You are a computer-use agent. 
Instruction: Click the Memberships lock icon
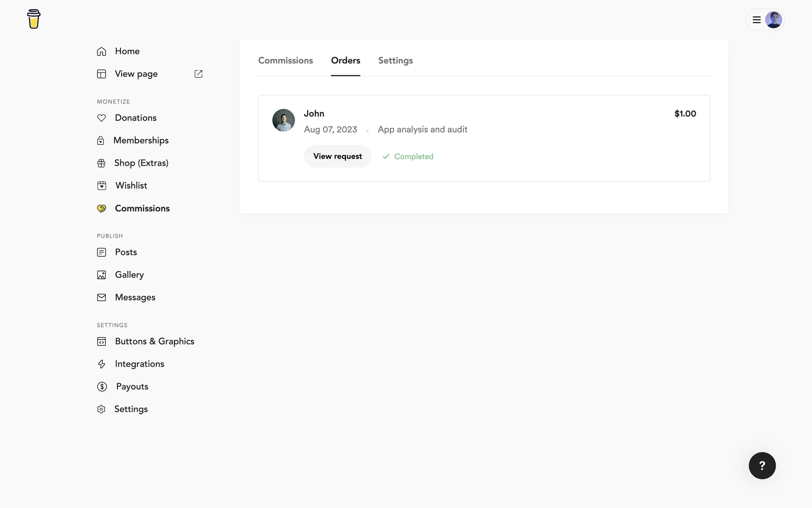101,141
